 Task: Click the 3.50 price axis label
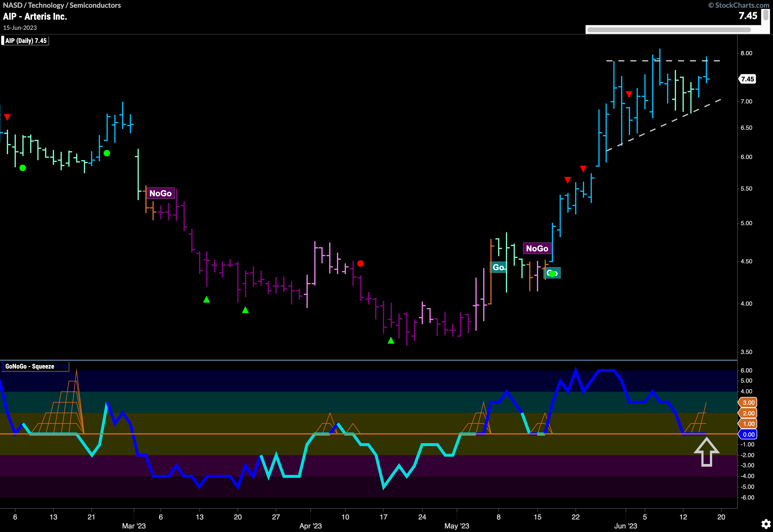pos(746,352)
